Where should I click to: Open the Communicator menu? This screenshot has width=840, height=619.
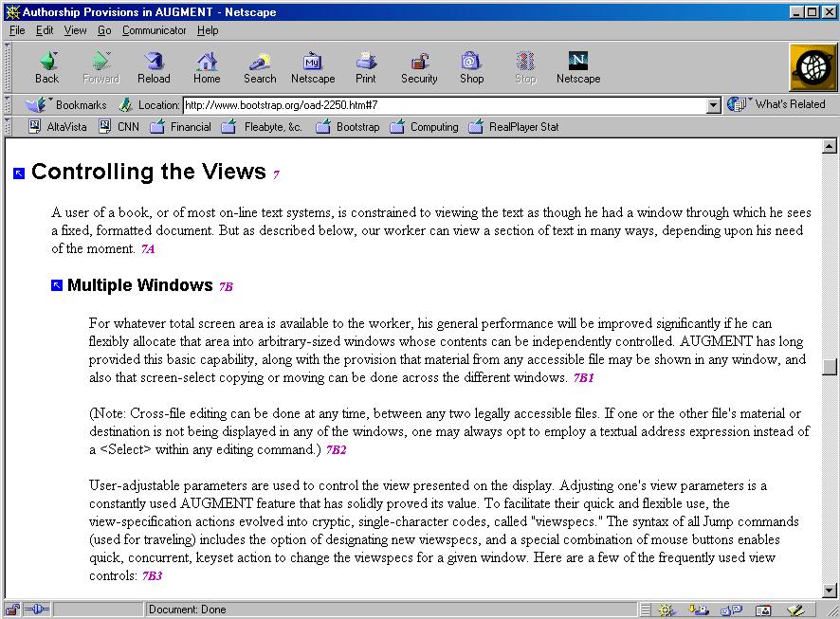[154, 30]
